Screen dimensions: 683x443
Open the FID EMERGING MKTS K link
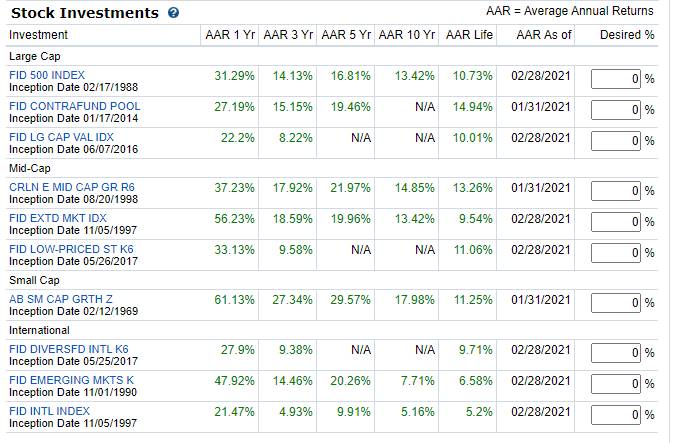pyautogui.click(x=71, y=380)
